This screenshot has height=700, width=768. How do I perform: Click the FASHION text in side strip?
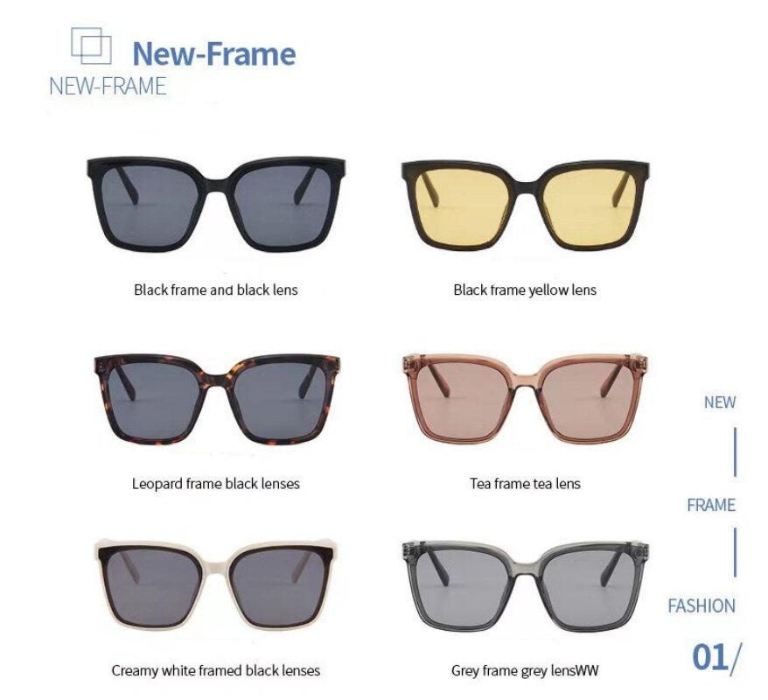(702, 606)
